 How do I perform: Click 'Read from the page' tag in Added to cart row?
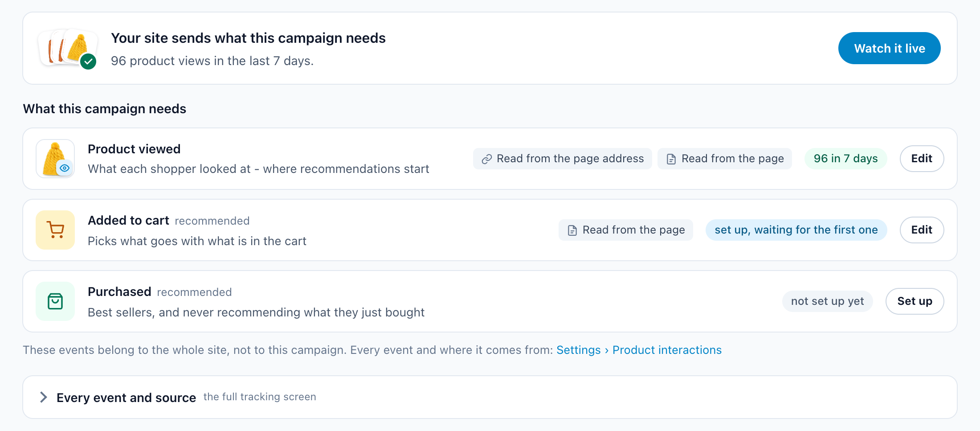pos(625,230)
